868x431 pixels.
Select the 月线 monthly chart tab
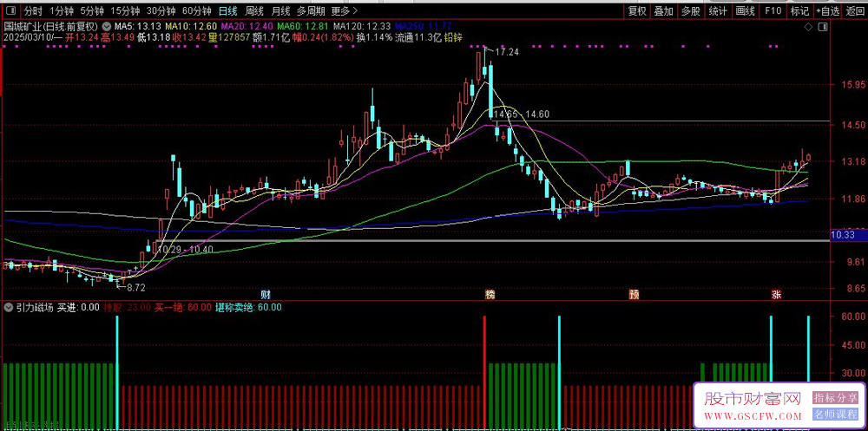point(281,10)
